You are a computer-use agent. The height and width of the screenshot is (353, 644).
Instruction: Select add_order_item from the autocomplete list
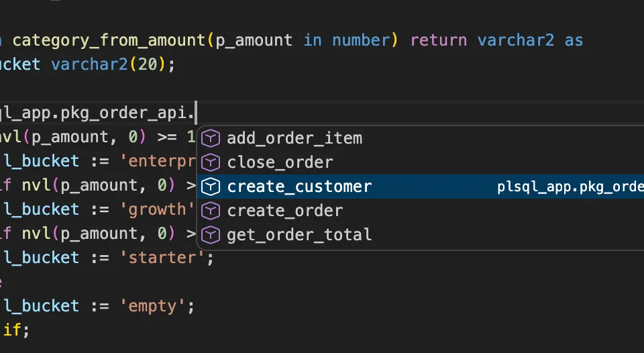coord(421,138)
